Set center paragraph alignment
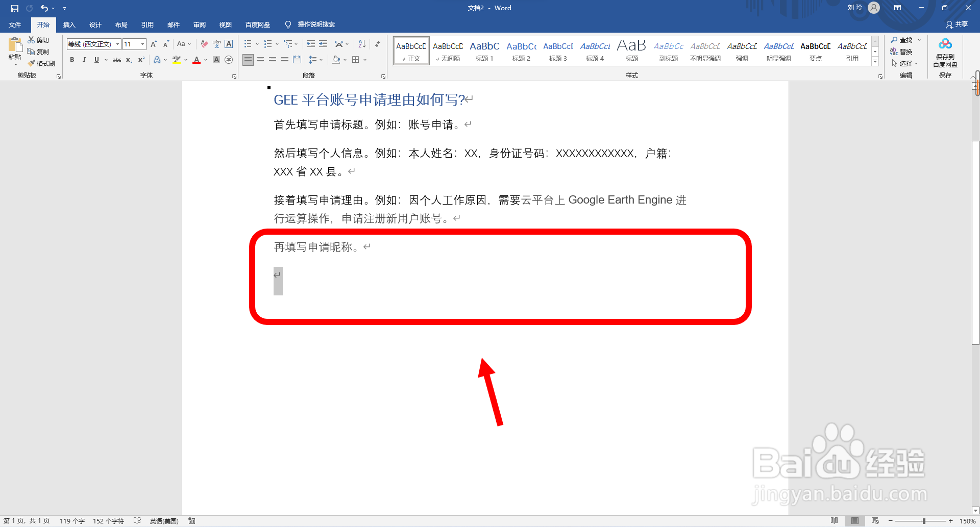Screen dimensions: 980x527 point(260,60)
